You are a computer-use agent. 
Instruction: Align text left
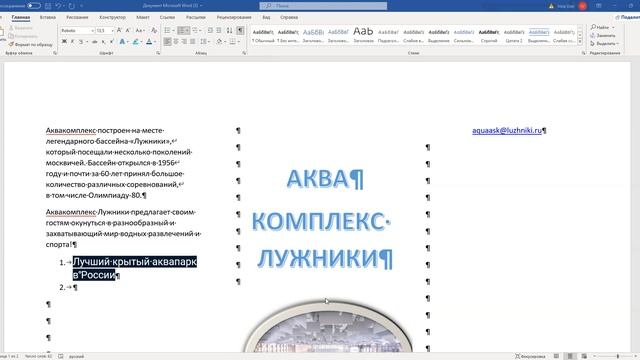click(x=167, y=42)
